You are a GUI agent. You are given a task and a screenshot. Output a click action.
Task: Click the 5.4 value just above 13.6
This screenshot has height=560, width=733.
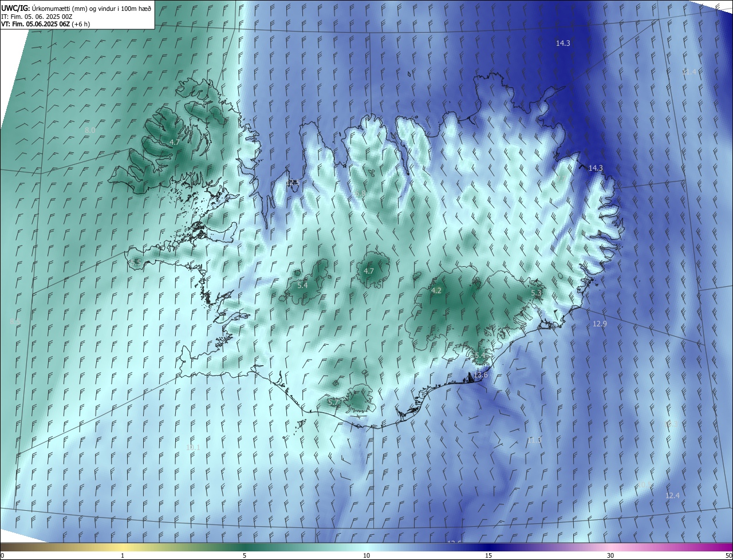pos(480,356)
